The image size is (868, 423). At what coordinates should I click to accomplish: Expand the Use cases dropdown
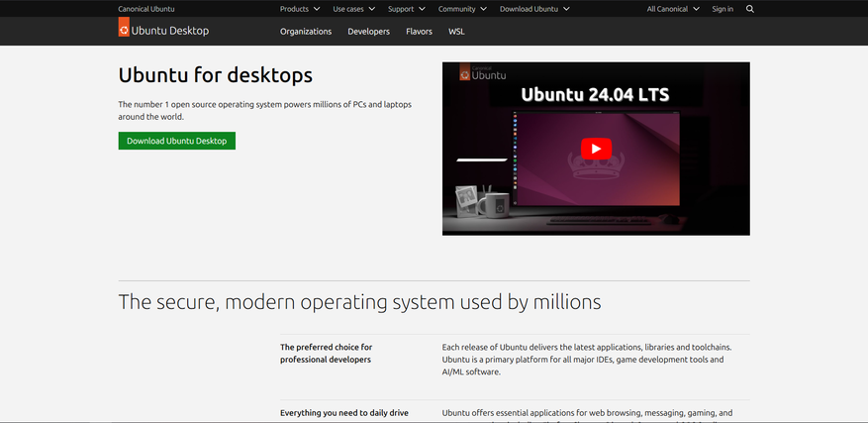coord(353,9)
